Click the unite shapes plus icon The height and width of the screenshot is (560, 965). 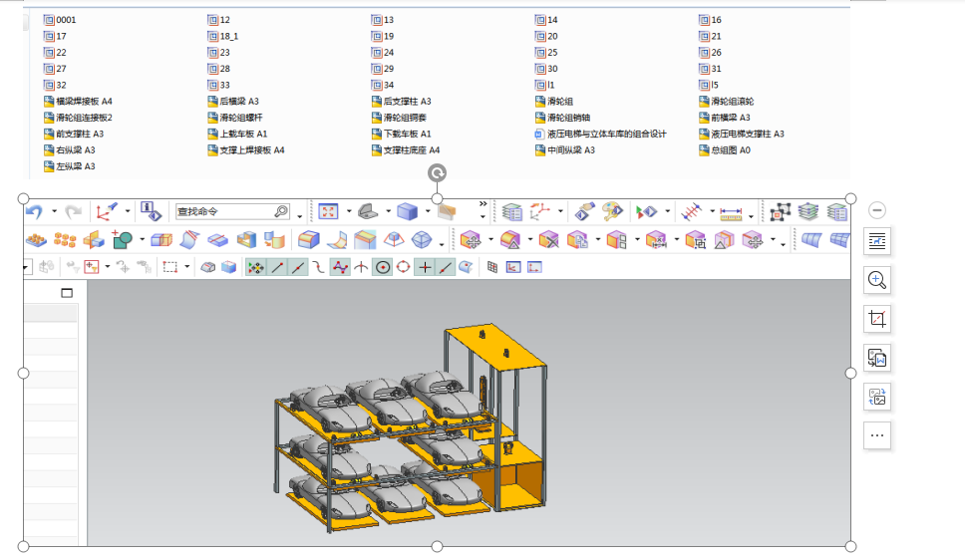(122, 239)
